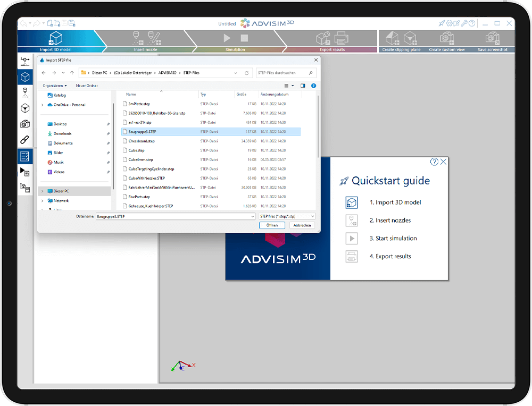The image size is (532, 406).
Task: Open help question mark in title bar
Action: 471,23
